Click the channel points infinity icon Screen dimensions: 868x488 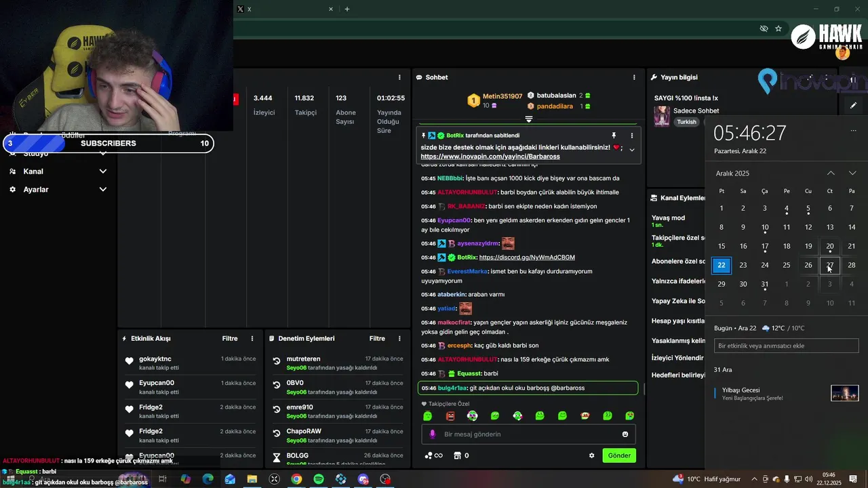tap(433, 455)
